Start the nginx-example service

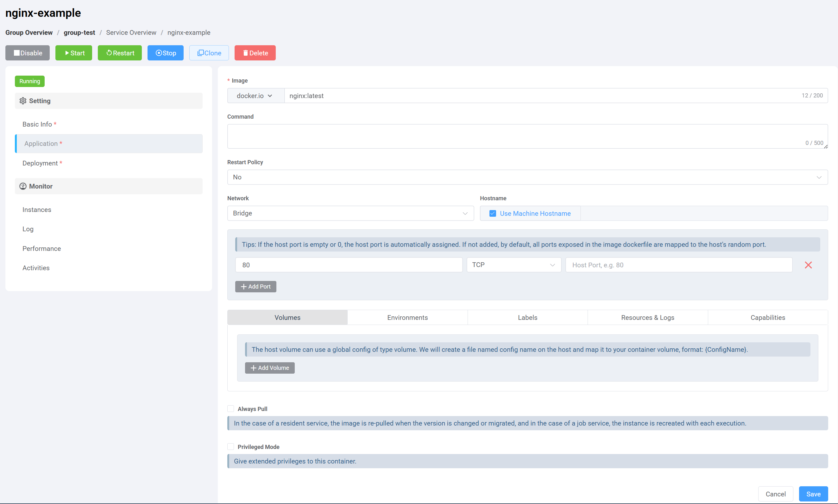pos(74,53)
